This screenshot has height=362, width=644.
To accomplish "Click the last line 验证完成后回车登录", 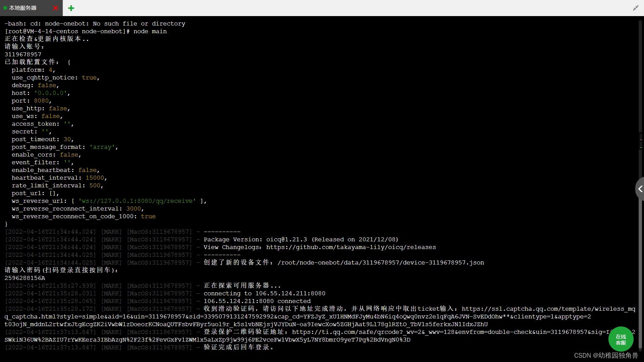I will click(239, 348).
